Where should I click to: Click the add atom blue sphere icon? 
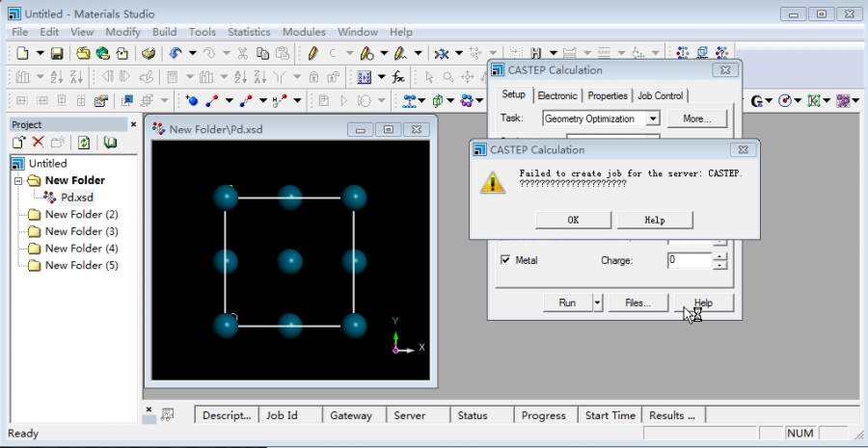point(192,100)
